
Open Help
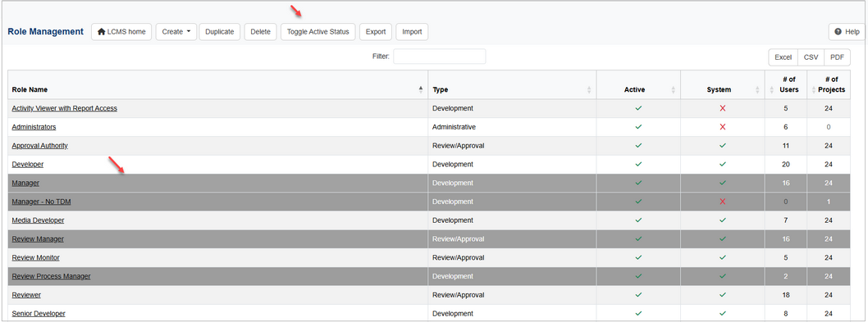847,31
